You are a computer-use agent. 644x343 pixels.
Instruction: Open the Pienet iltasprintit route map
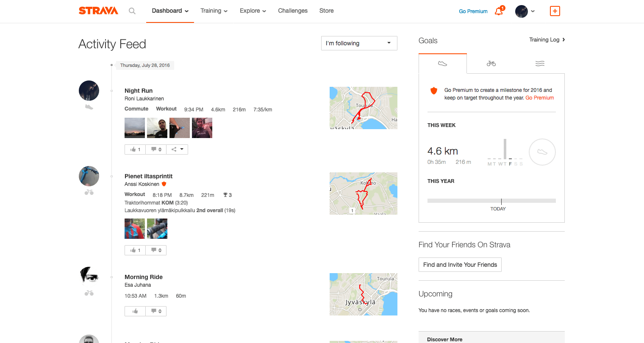click(x=364, y=194)
